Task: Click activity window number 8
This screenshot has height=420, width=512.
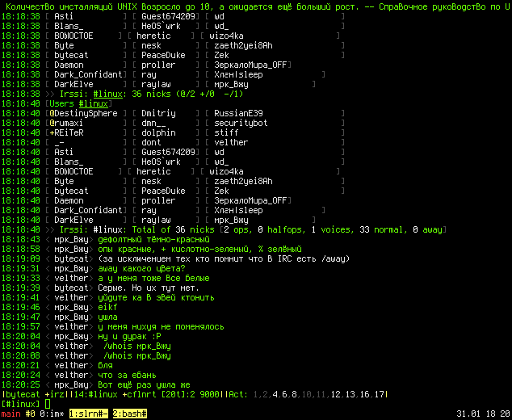Action: [294, 394]
